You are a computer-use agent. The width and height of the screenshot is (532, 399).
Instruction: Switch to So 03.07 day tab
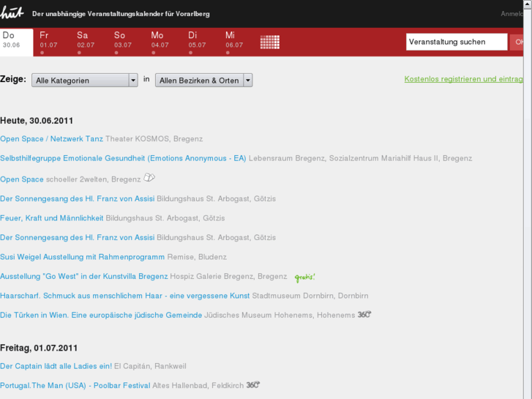(123, 42)
